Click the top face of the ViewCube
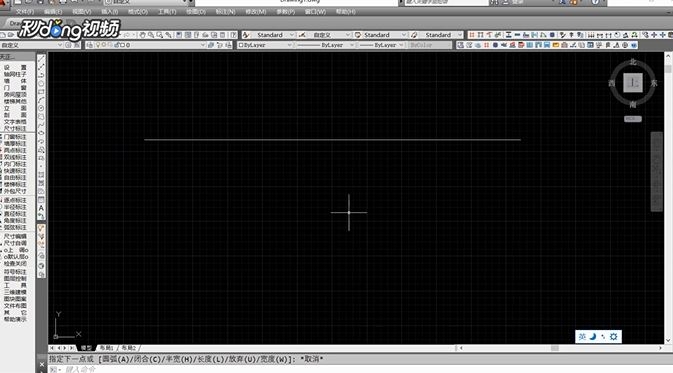 click(633, 83)
